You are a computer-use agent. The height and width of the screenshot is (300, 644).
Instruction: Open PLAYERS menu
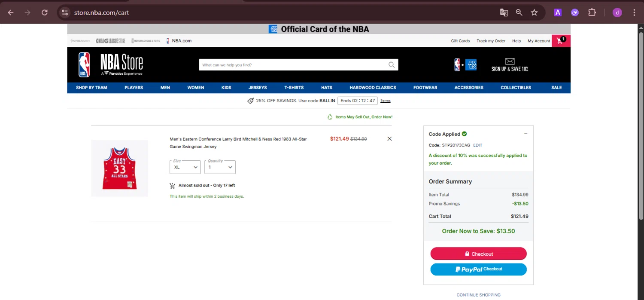pyautogui.click(x=134, y=88)
